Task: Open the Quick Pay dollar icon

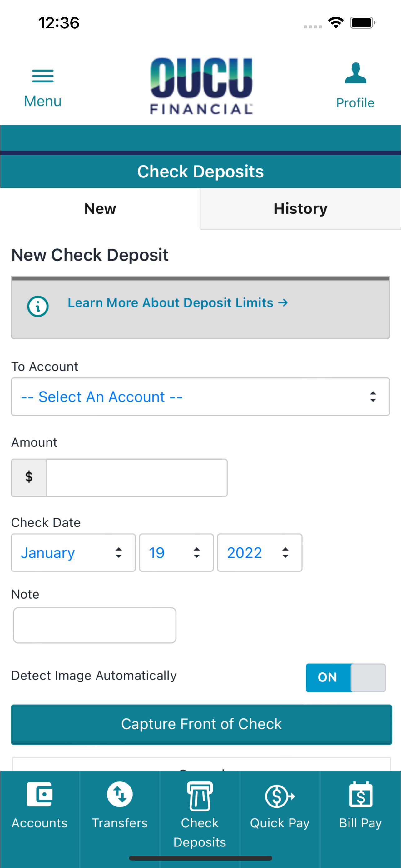Action: pyautogui.click(x=280, y=796)
